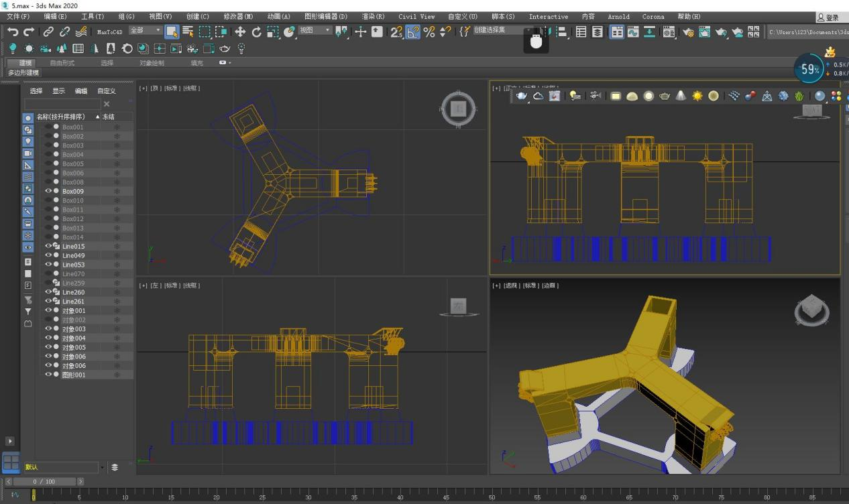Click the Align tool icon
This screenshot has height=504, width=849.
click(563, 31)
